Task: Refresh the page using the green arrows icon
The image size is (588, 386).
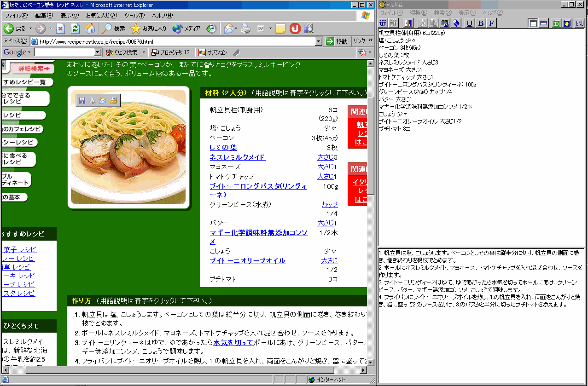Action: [75, 29]
